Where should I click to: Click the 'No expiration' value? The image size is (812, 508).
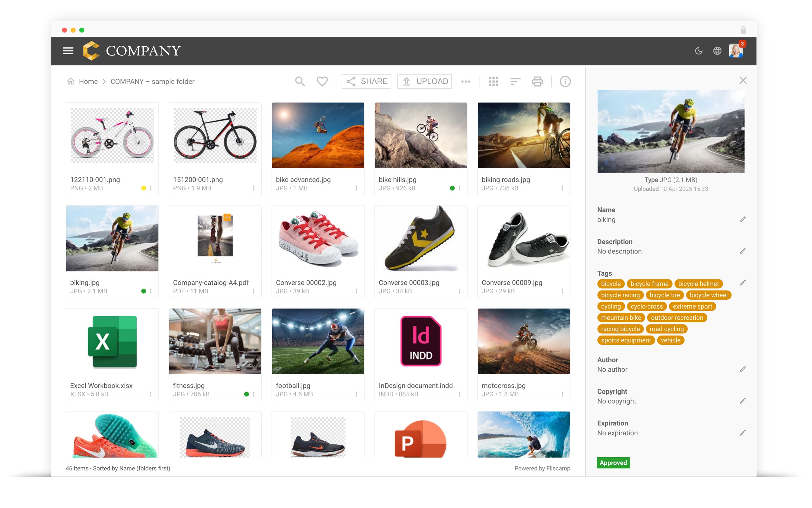(617, 433)
